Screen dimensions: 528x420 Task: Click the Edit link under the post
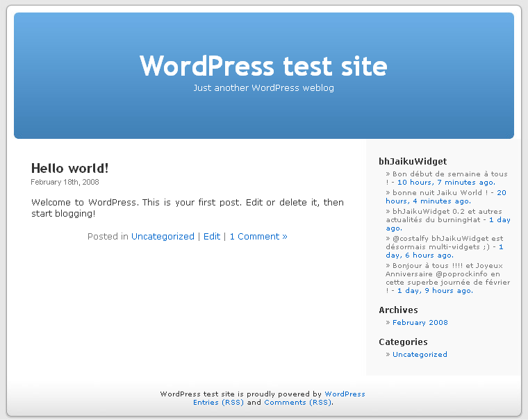tap(212, 236)
